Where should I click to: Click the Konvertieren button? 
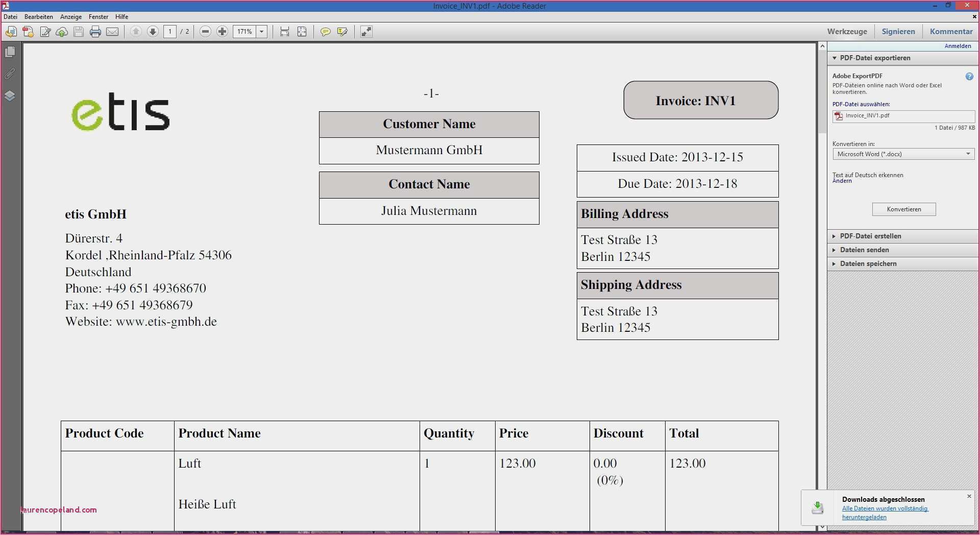click(903, 209)
